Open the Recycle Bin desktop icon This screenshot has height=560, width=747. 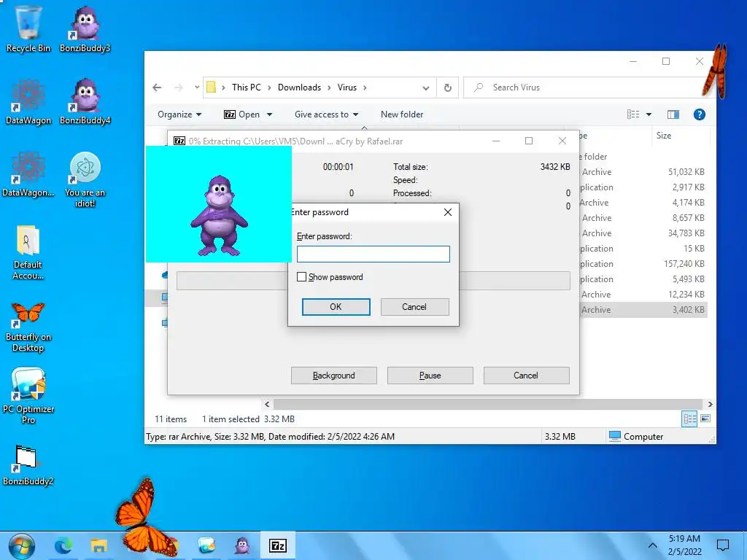click(x=28, y=29)
